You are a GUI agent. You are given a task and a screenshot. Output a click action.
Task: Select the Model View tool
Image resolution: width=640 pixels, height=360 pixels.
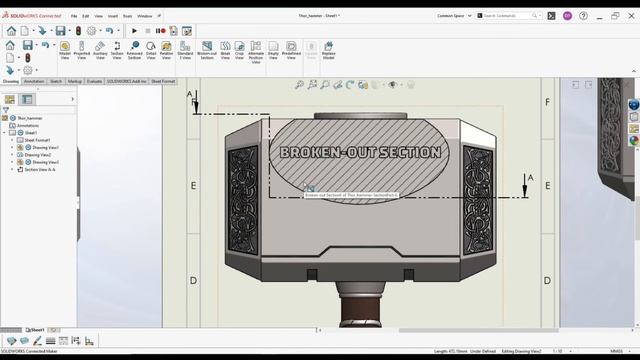point(65,51)
